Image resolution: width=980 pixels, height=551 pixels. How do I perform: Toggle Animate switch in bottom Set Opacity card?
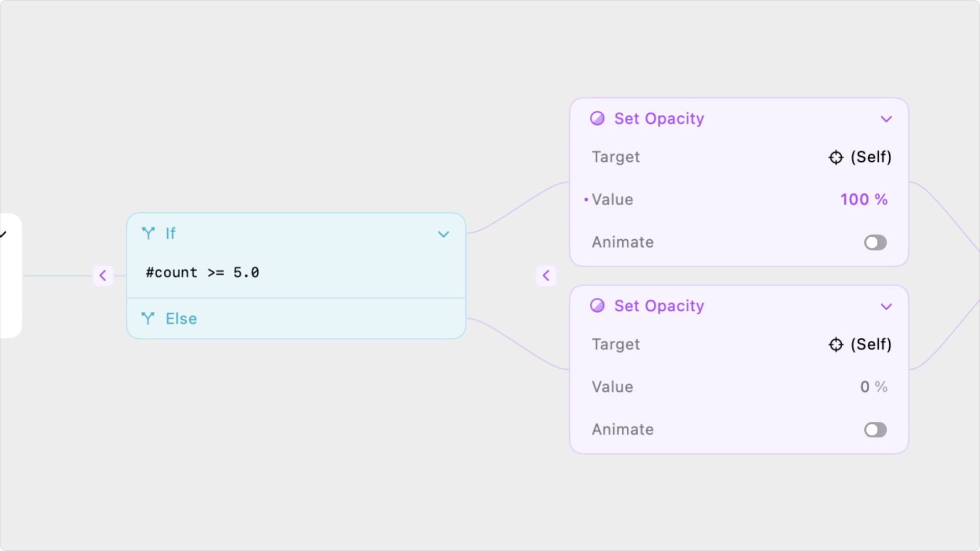point(875,430)
